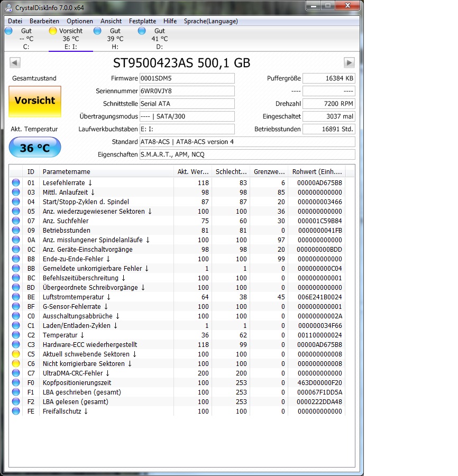Click the 36 °C temperature button
This screenshot has height=476, width=458.
click(35, 147)
